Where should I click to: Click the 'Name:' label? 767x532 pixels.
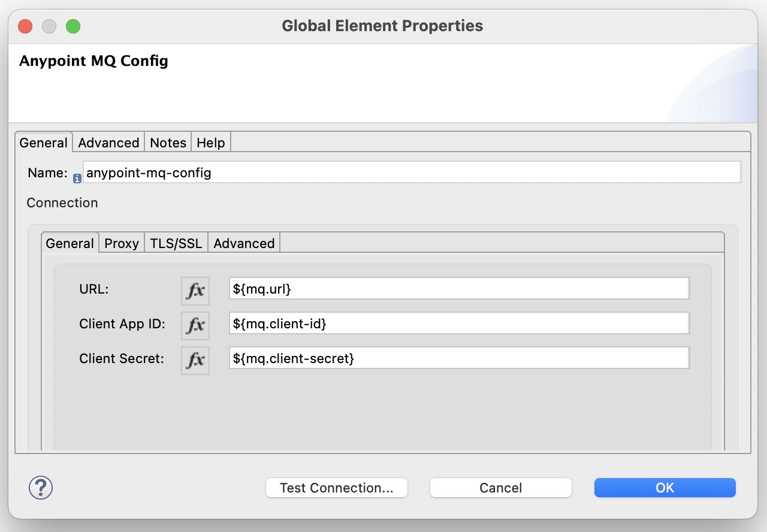(x=48, y=173)
